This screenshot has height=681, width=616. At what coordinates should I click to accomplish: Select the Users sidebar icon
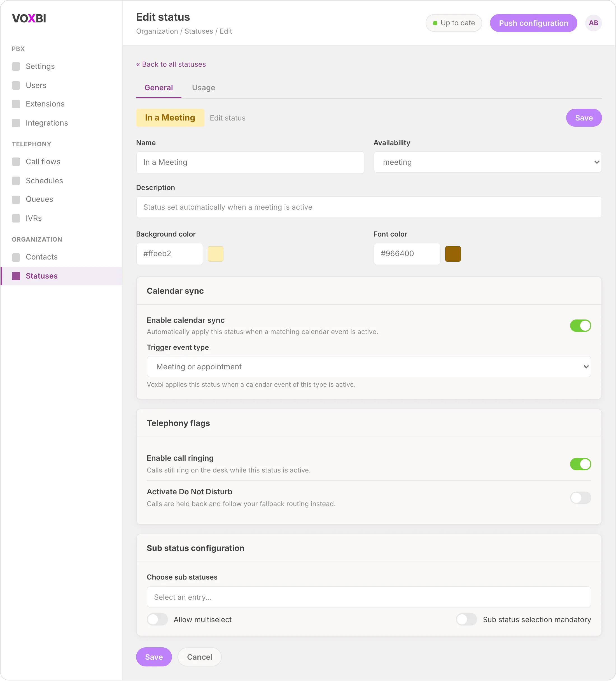(16, 85)
